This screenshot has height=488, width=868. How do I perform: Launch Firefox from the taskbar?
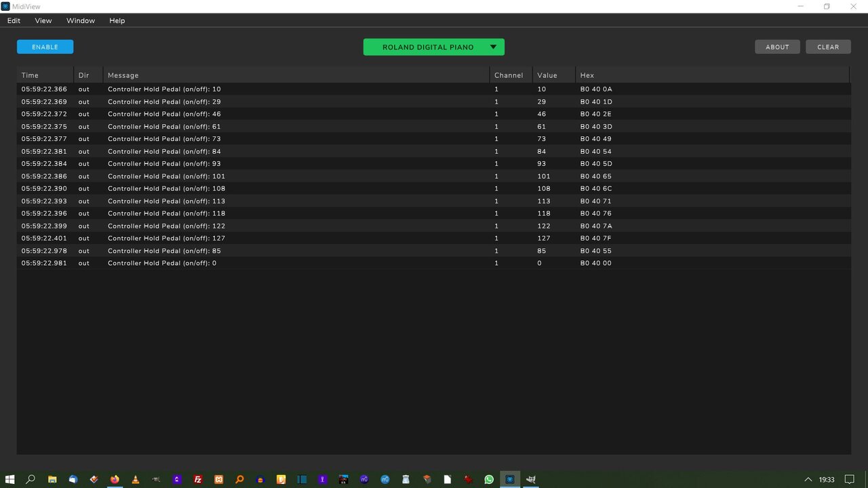[x=115, y=479]
